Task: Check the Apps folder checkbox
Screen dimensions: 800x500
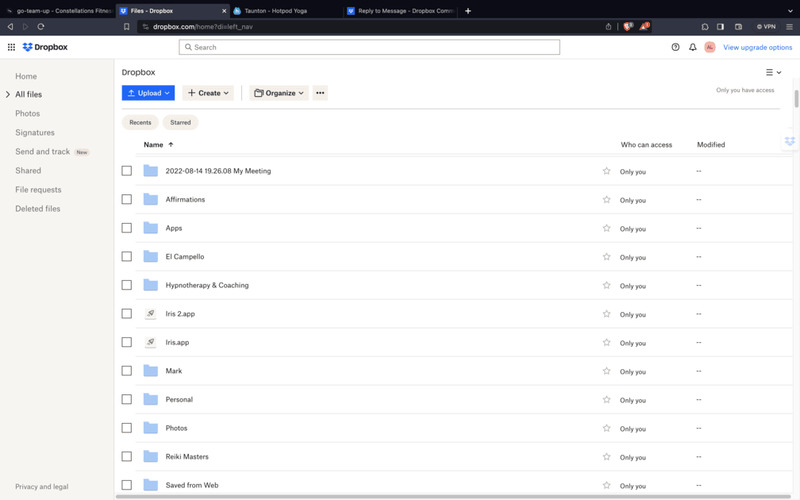Action: (127, 228)
